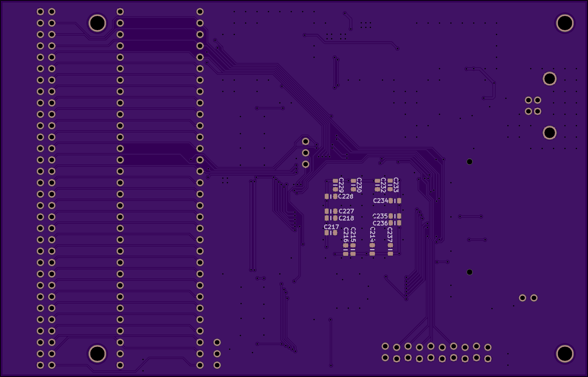Screen dimensions: 588x377
Task: Click the C232 silkscreen label
Action: (x=383, y=185)
